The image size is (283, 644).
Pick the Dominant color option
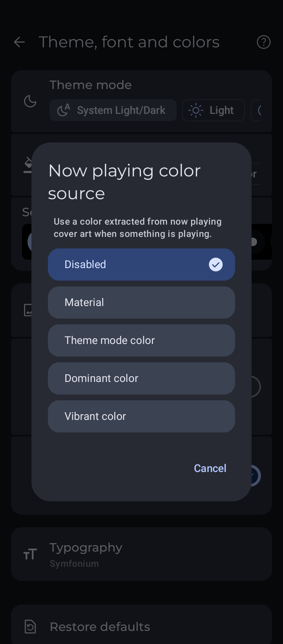click(141, 378)
